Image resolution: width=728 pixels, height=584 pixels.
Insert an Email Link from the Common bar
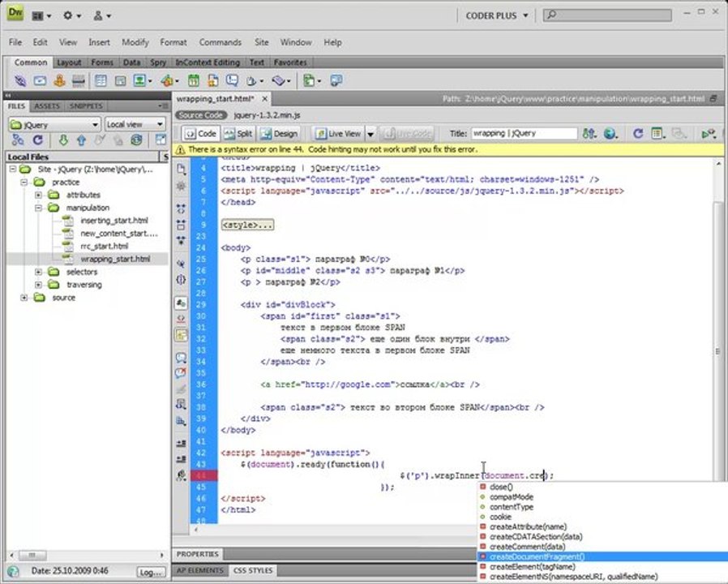[40, 81]
